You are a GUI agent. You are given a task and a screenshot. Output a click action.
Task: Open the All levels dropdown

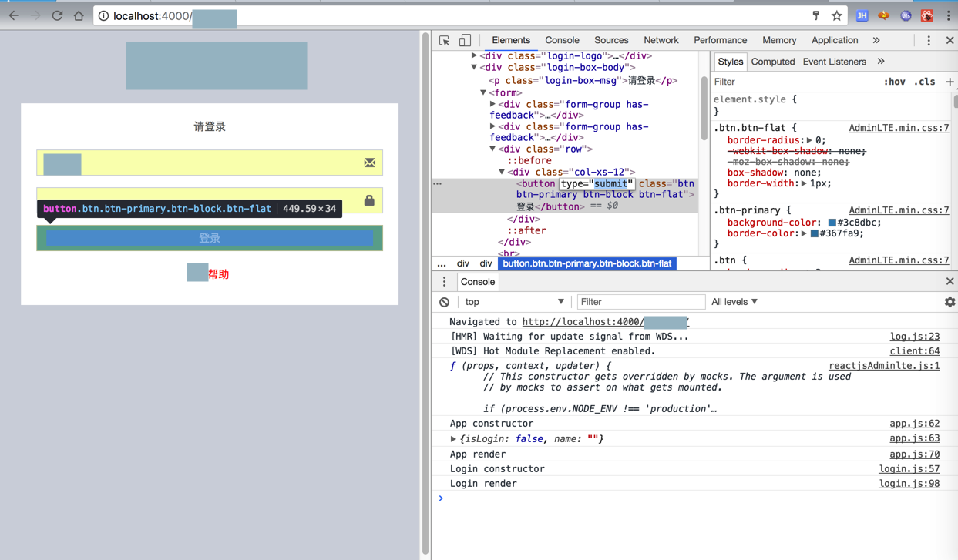(734, 302)
